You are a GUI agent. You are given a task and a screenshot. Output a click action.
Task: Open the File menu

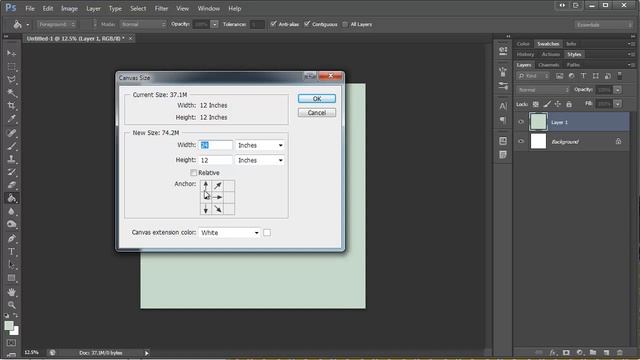[x=30, y=8]
